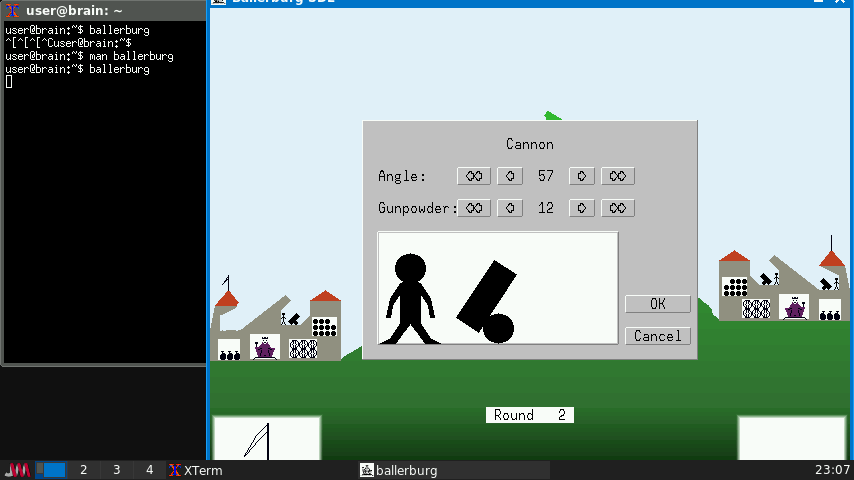
Task: Confirm cannon settings with OK
Action: pos(657,304)
